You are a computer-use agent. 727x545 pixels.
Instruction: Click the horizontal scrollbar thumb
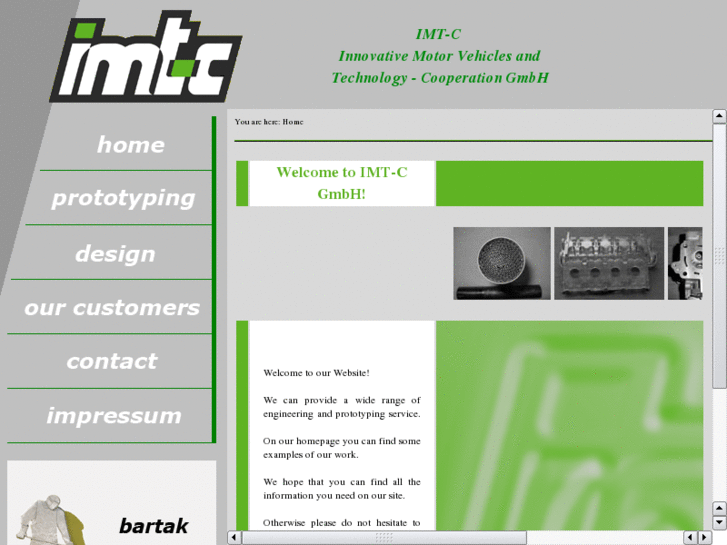pos(384,537)
